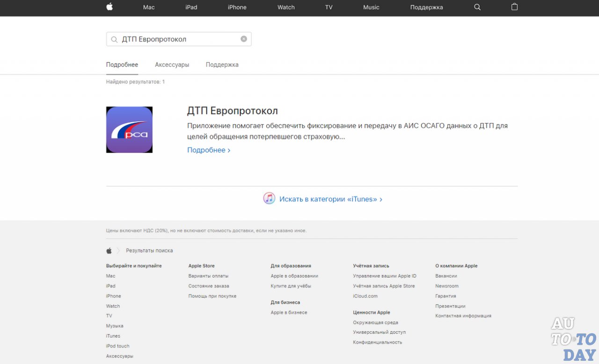Expand details via the Подробнее chevron link

[x=228, y=150]
